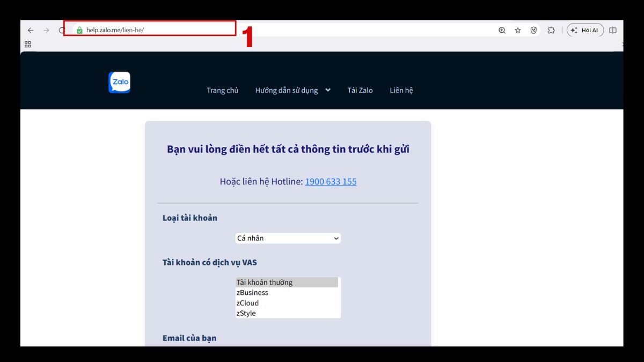Open the Trang chủ menu item
The height and width of the screenshot is (362, 644).
pyautogui.click(x=223, y=90)
